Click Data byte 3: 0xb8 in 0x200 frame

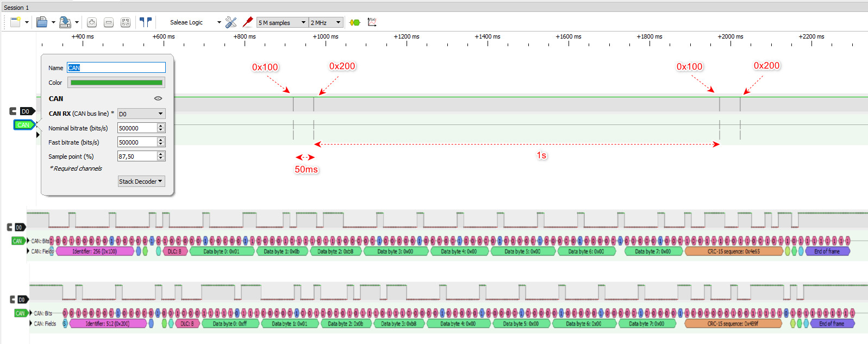(x=398, y=323)
